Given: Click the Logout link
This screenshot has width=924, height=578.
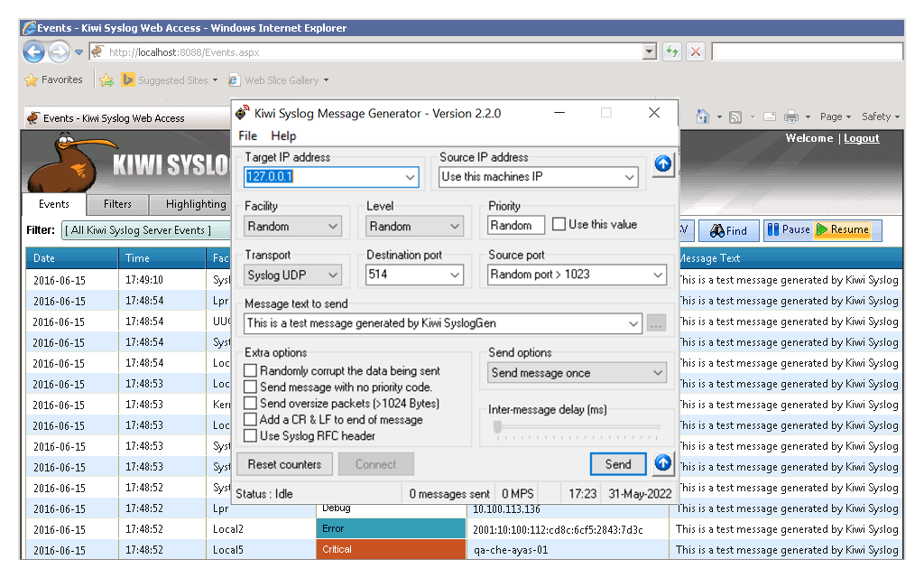Looking at the screenshot, I should pyautogui.click(x=861, y=137).
